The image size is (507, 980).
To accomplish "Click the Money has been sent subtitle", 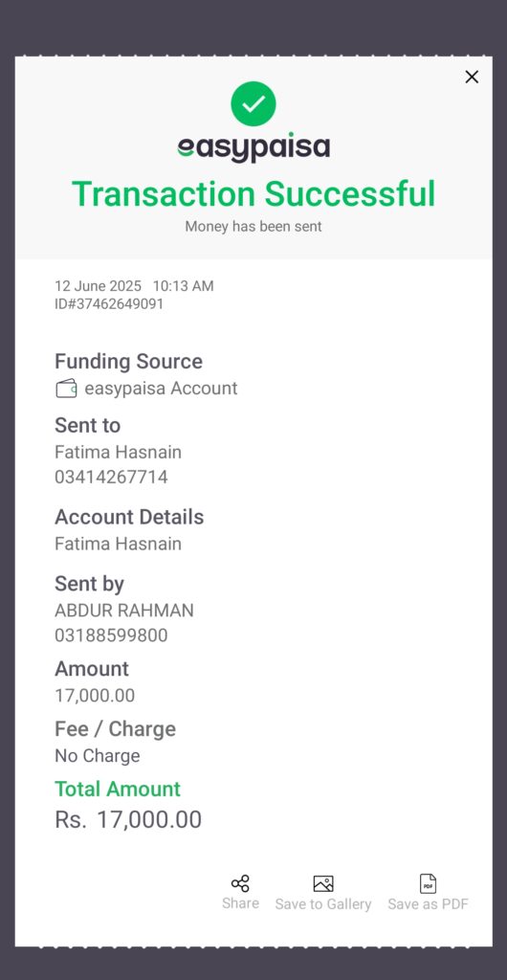I will (x=253, y=226).
